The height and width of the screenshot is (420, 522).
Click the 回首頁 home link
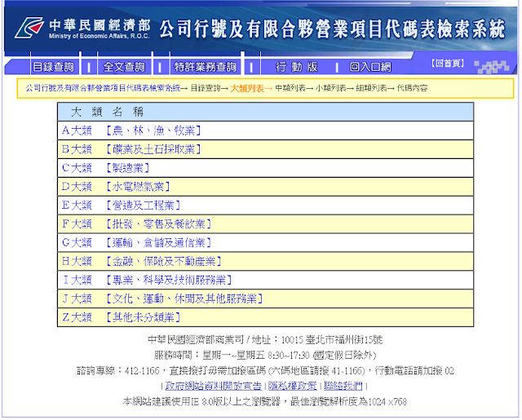pyautogui.click(x=448, y=64)
